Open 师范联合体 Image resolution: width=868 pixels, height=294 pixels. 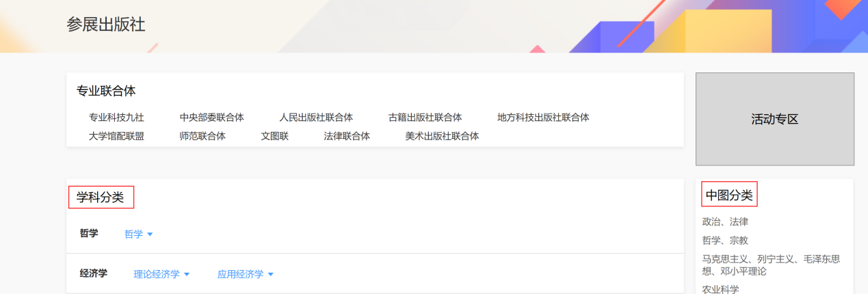point(202,136)
